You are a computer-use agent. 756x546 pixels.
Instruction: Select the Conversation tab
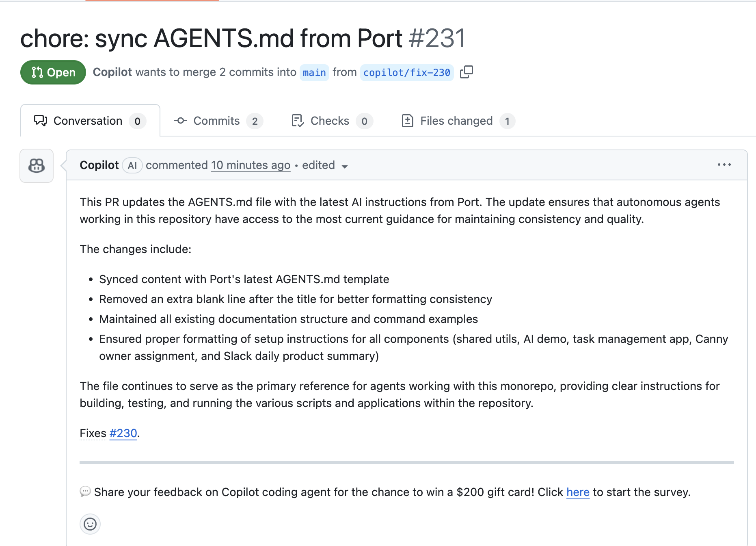click(x=88, y=121)
